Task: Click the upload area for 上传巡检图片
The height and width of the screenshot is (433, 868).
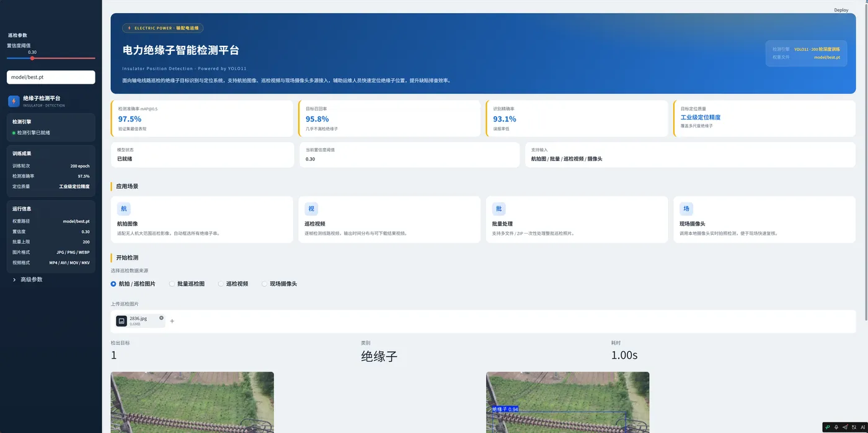Action: (x=483, y=321)
